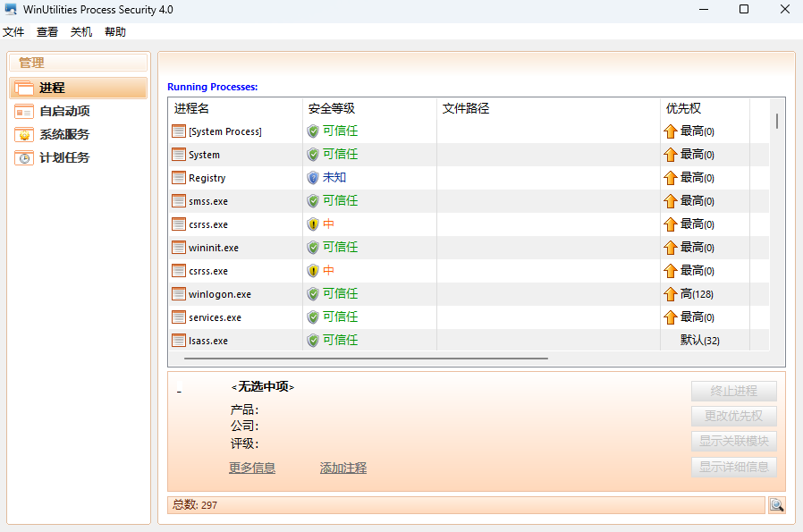Click the horizontal scrollbar of process list
The width and height of the screenshot is (803, 532).
366,359
